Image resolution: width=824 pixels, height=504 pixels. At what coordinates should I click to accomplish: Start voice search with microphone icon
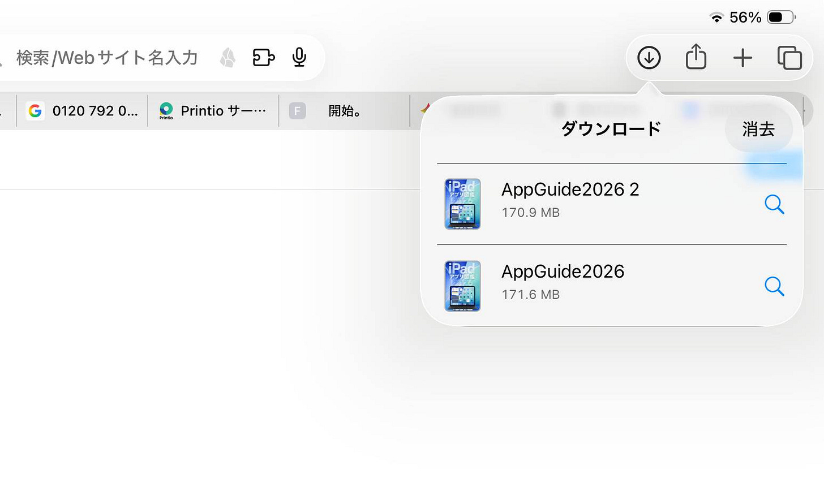click(x=299, y=57)
